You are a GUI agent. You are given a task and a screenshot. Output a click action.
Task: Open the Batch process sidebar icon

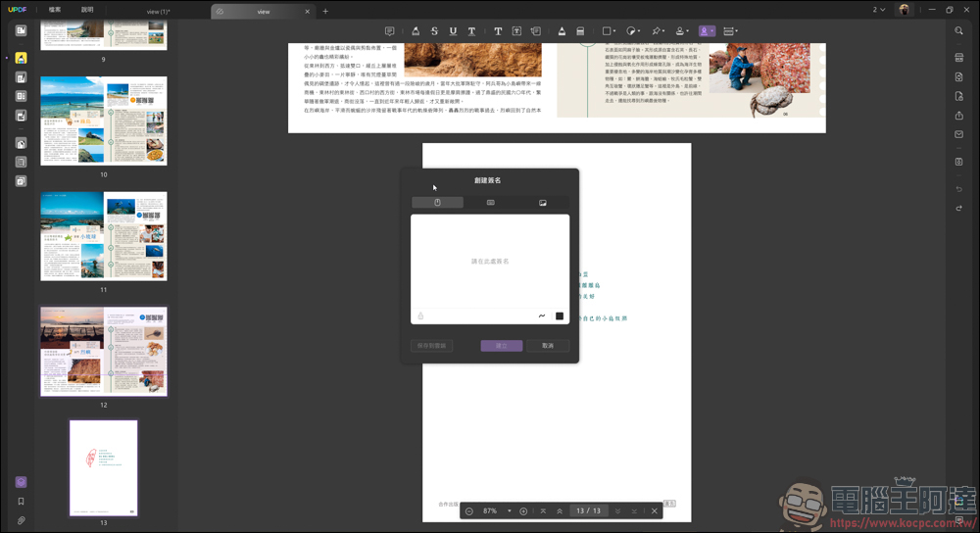pyautogui.click(x=21, y=181)
